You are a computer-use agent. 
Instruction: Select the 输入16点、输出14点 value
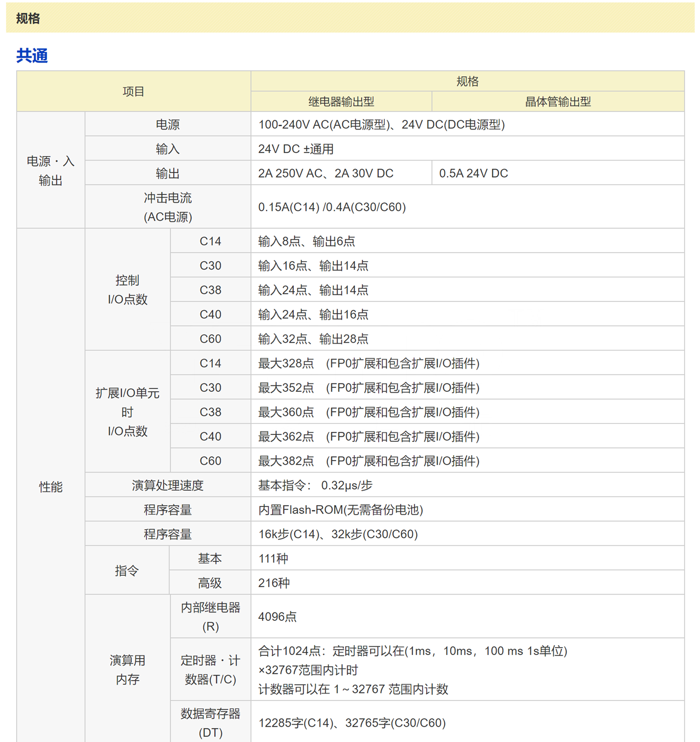click(x=467, y=266)
